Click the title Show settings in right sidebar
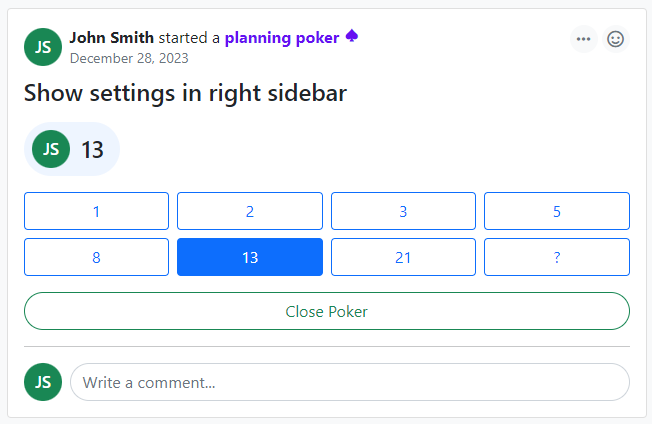The image size is (652, 424). coord(185,94)
